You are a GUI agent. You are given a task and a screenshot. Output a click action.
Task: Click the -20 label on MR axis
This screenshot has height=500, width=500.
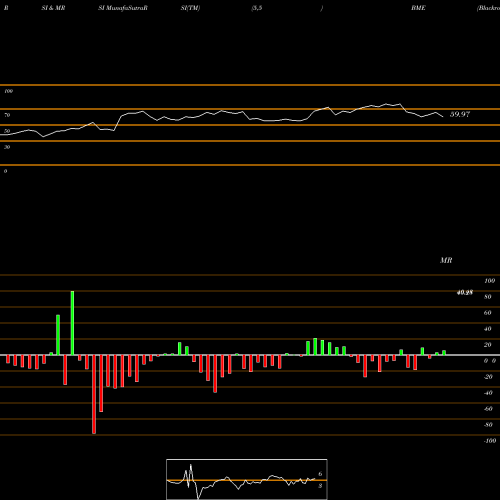coord(488,377)
